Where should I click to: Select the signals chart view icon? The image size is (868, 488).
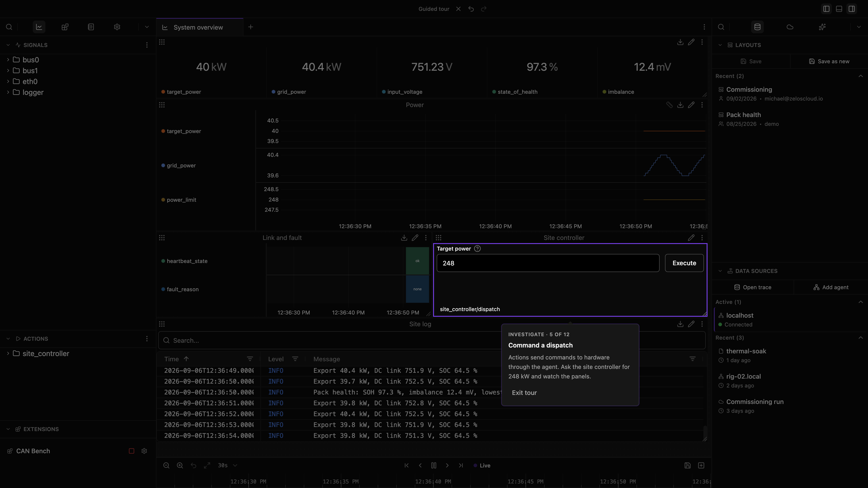39,27
